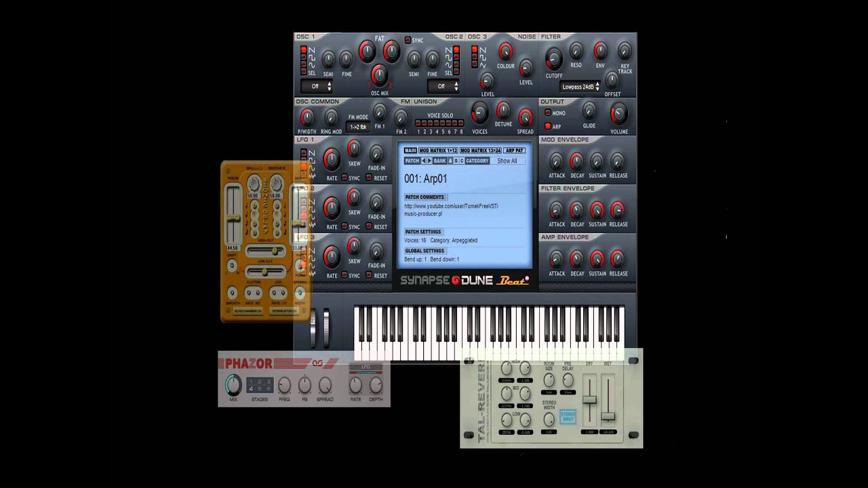
Task: Click the KEY TRACK knob
Action: click(x=625, y=50)
